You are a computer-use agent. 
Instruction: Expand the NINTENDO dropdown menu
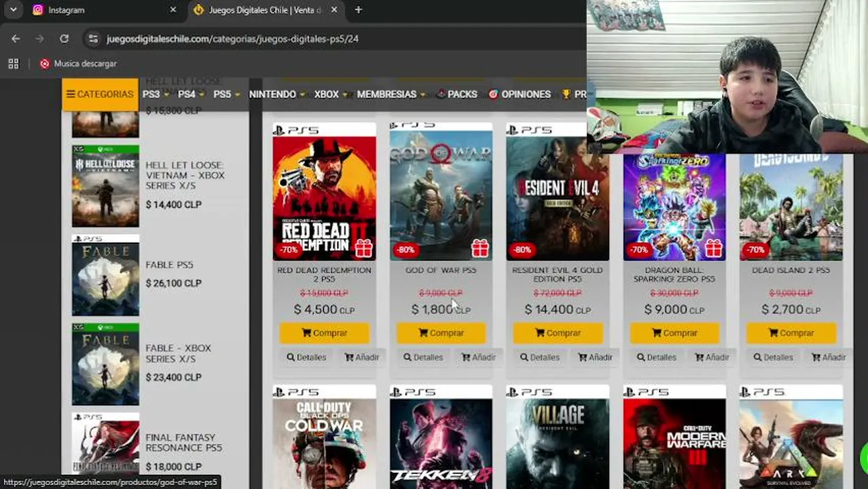pyautogui.click(x=276, y=94)
